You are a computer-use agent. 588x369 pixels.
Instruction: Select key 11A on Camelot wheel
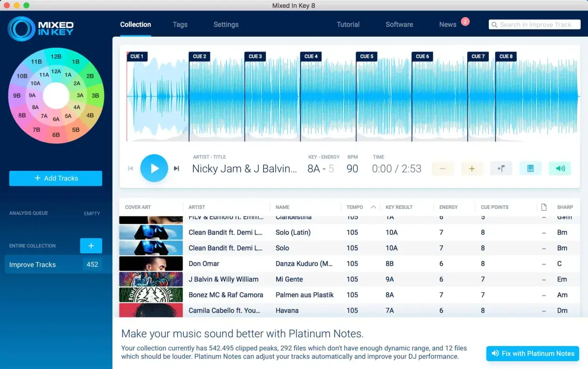pos(44,75)
